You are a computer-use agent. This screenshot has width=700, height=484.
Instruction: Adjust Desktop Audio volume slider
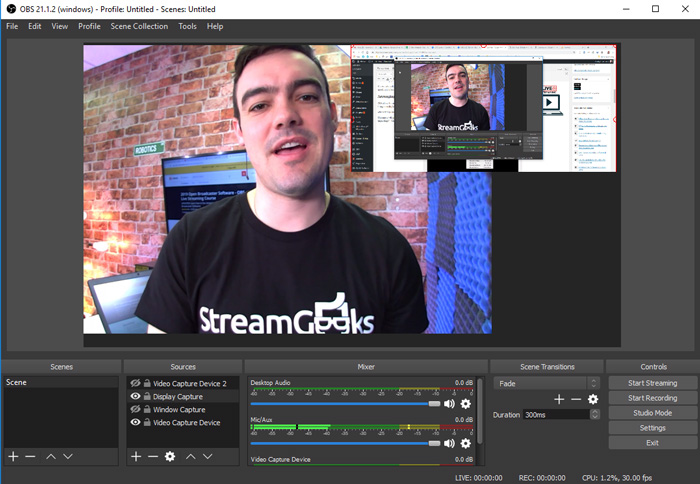tap(346, 404)
